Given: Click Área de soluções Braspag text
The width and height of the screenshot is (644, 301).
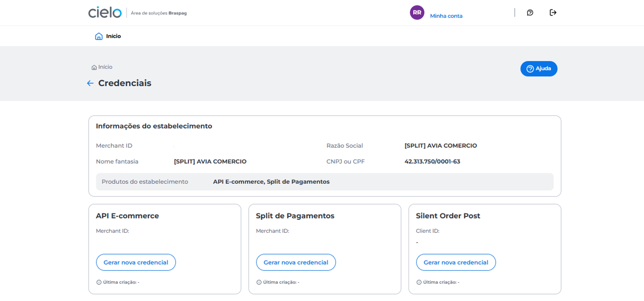Looking at the screenshot, I should click(159, 13).
